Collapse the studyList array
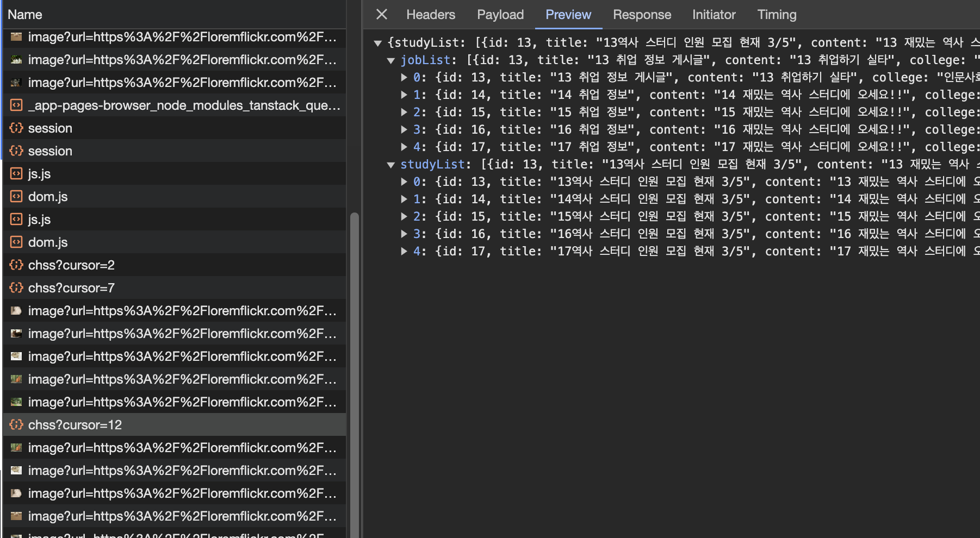Image resolution: width=980 pixels, height=538 pixels. point(390,165)
